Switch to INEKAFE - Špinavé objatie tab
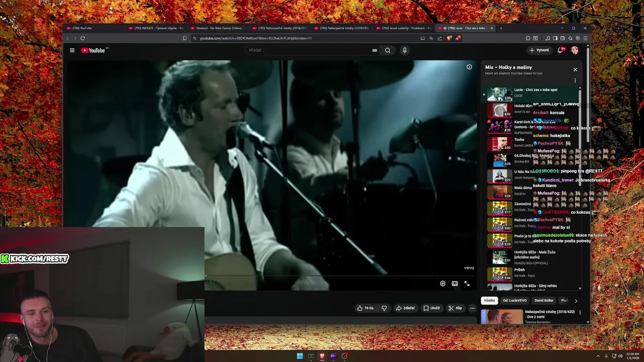Screen dimensions: 644x362 (x=156, y=28)
